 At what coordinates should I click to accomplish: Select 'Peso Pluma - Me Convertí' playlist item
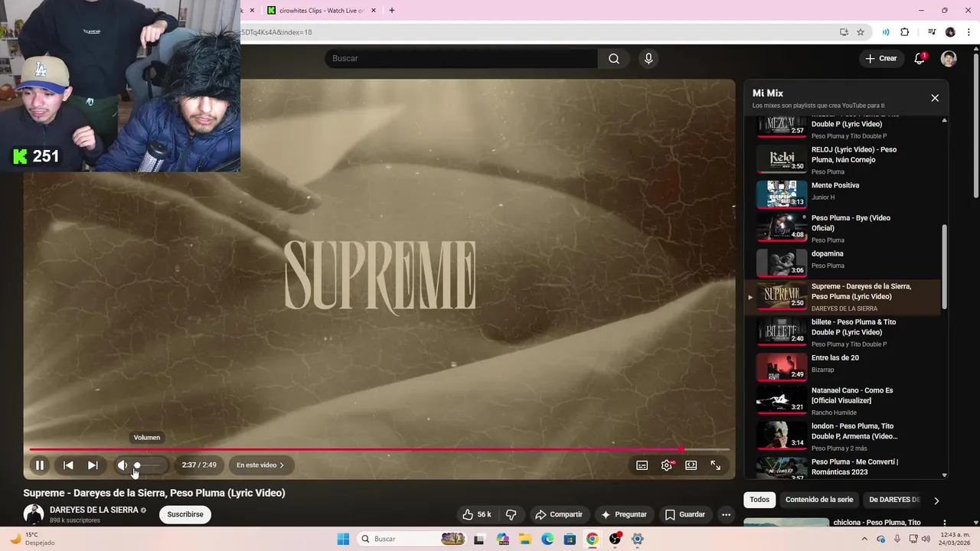point(842,468)
